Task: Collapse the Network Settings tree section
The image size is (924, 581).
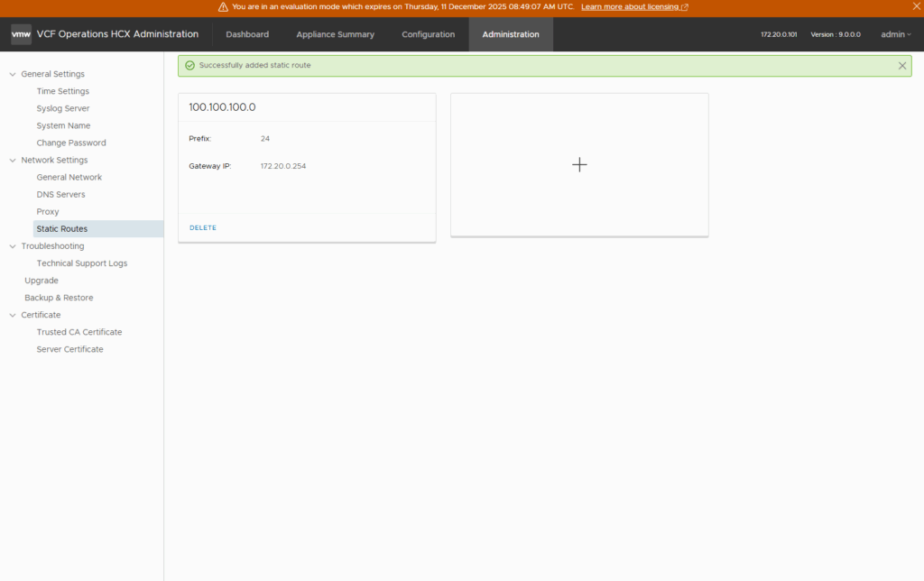Action: click(x=13, y=161)
